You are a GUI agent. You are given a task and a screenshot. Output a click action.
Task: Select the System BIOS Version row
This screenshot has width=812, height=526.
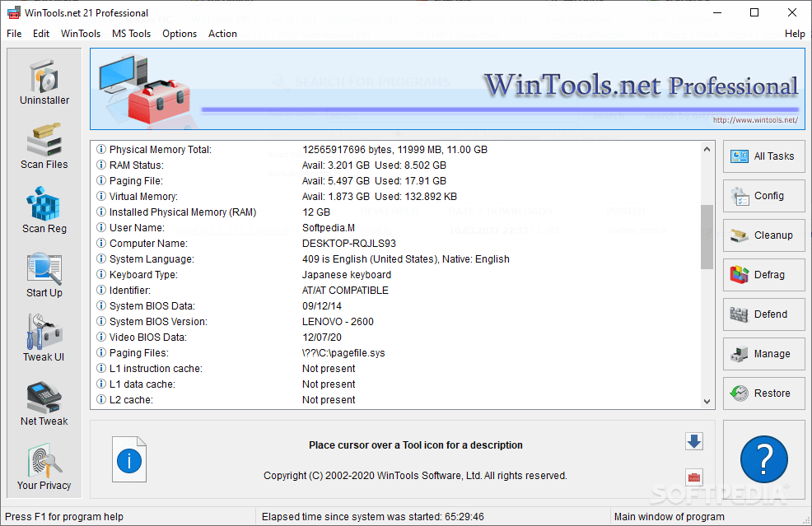396,322
